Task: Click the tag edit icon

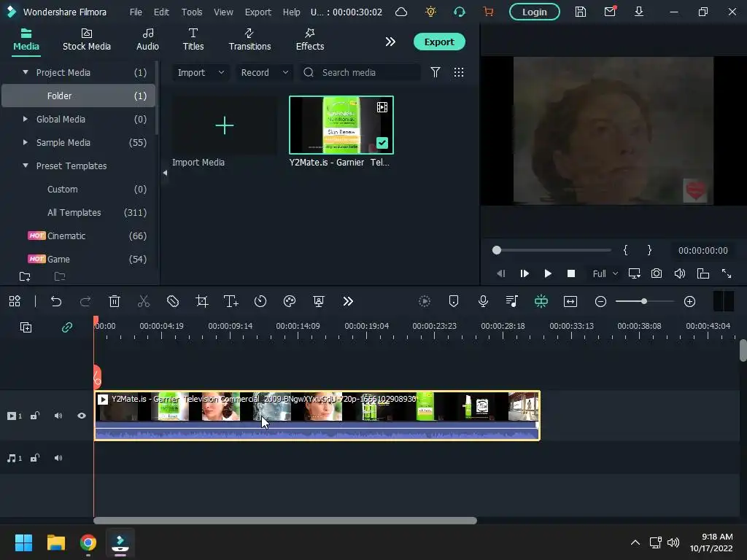Action: pyautogui.click(x=173, y=301)
